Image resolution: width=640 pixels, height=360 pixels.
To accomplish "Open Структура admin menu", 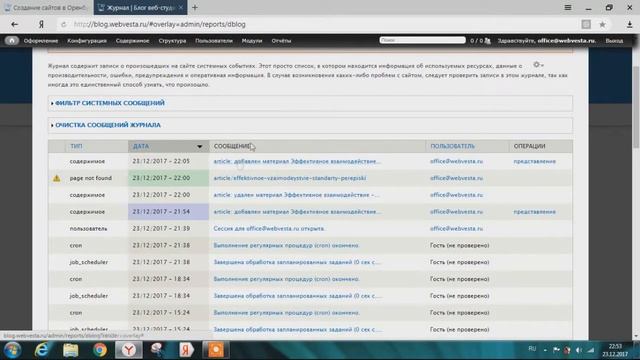I will coord(172,41).
